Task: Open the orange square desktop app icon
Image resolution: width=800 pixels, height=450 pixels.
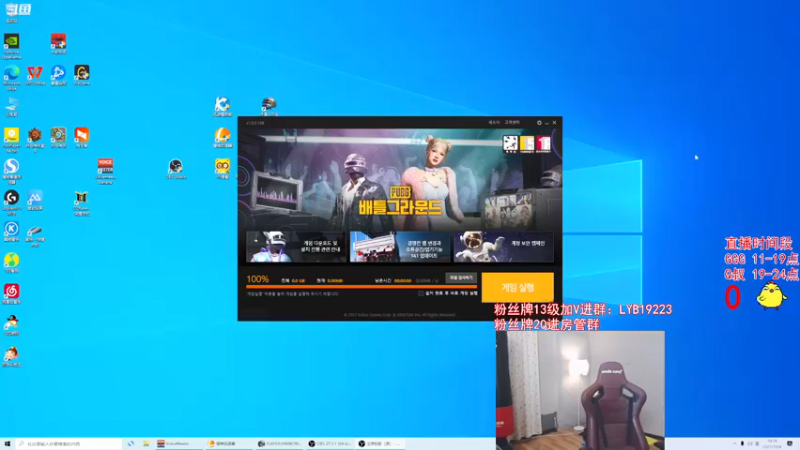Action: 82,138
